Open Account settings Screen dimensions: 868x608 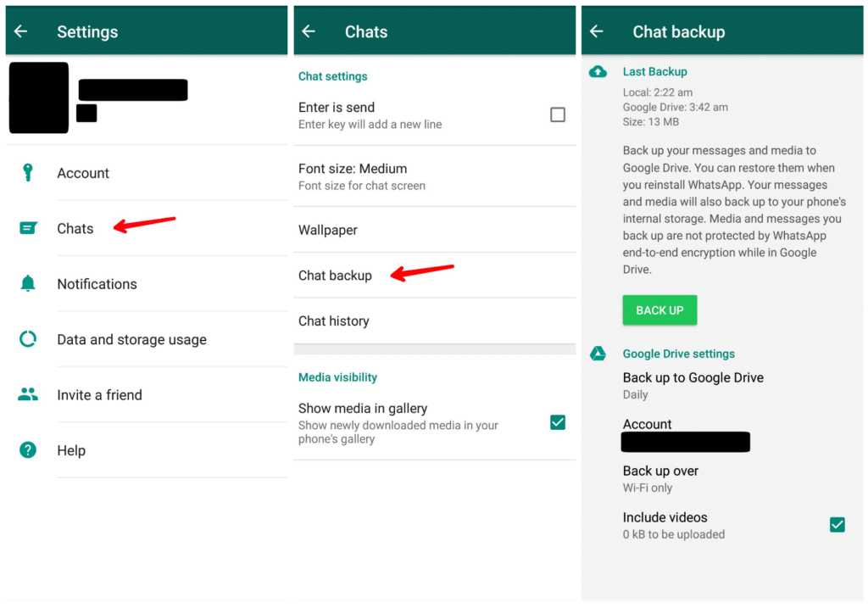point(147,173)
